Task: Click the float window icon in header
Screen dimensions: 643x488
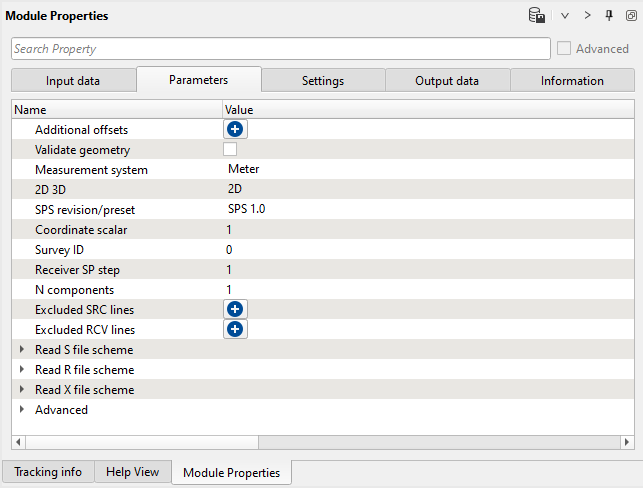Action: coord(631,16)
